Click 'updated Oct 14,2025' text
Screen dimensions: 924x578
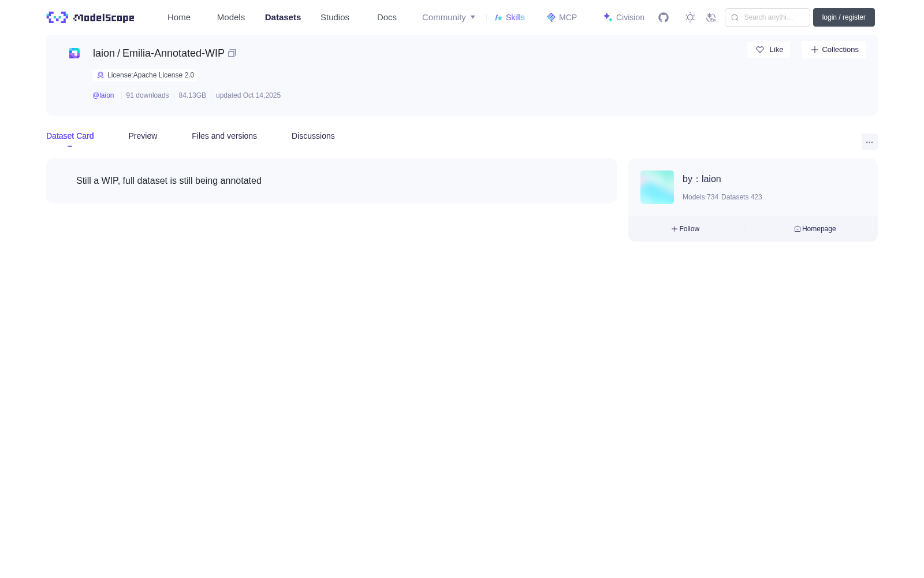click(x=248, y=95)
